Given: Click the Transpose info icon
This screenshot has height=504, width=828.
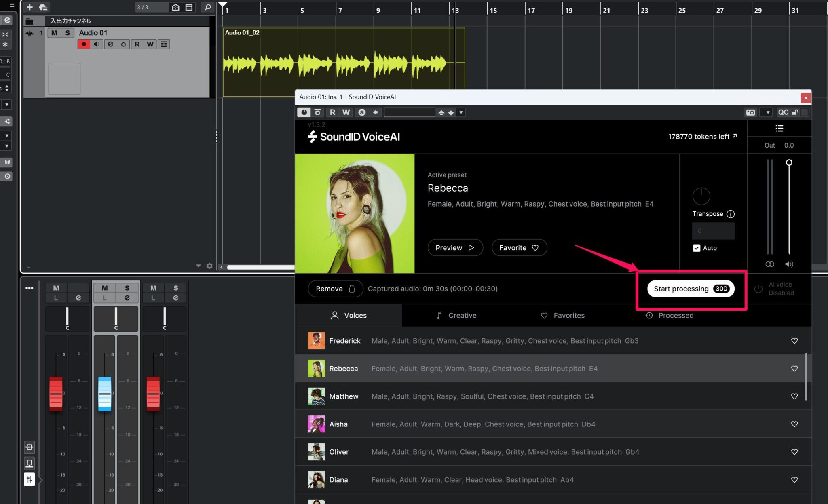Looking at the screenshot, I should pyautogui.click(x=730, y=214).
